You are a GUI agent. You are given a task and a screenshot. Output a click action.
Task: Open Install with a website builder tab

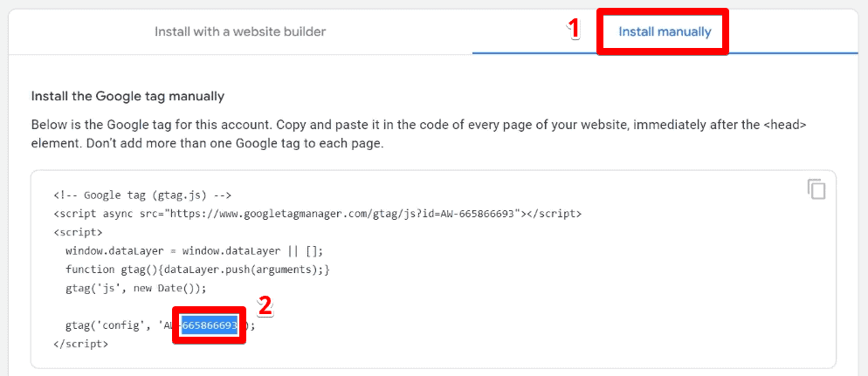click(240, 31)
